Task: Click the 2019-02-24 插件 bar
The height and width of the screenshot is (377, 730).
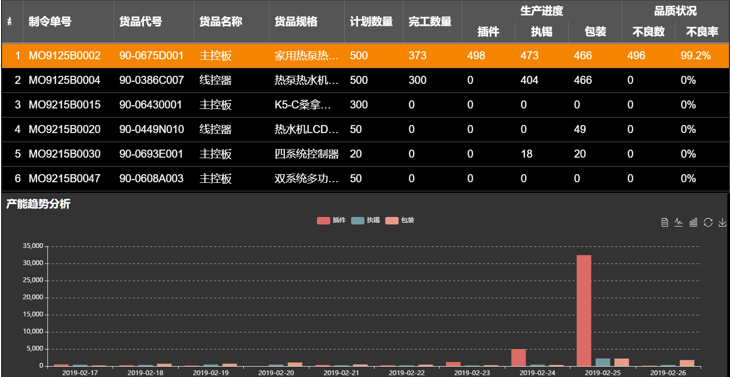Action: pos(519,357)
